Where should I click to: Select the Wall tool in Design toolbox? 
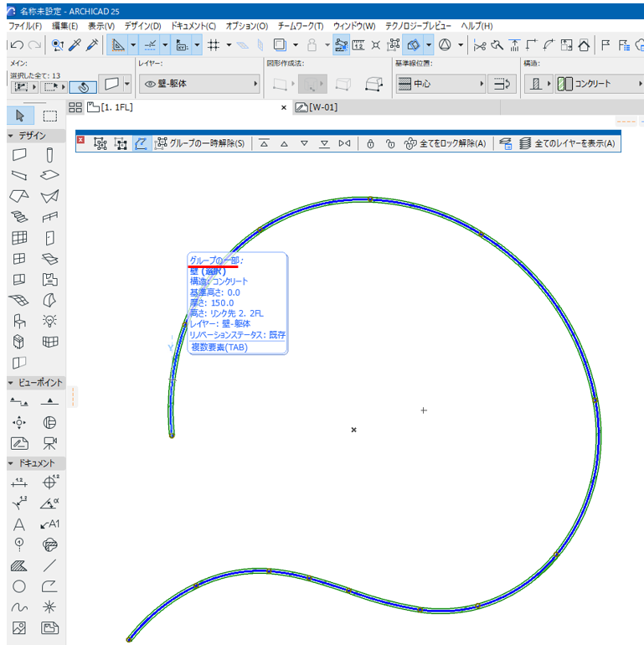coord(19,155)
